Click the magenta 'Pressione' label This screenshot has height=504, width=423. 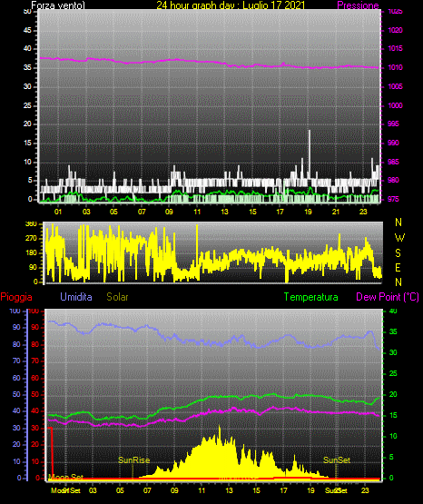(x=358, y=5)
